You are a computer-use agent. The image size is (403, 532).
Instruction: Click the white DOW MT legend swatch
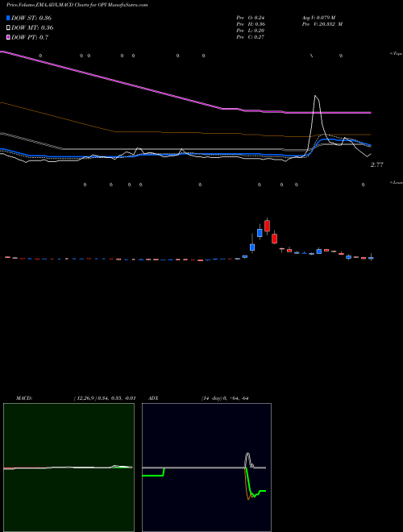click(x=9, y=27)
